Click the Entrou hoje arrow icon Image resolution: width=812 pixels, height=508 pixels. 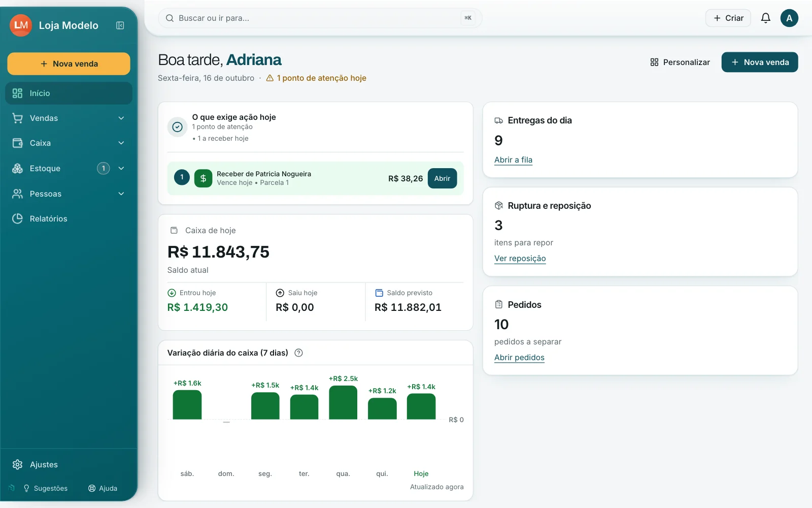point(172,293)
